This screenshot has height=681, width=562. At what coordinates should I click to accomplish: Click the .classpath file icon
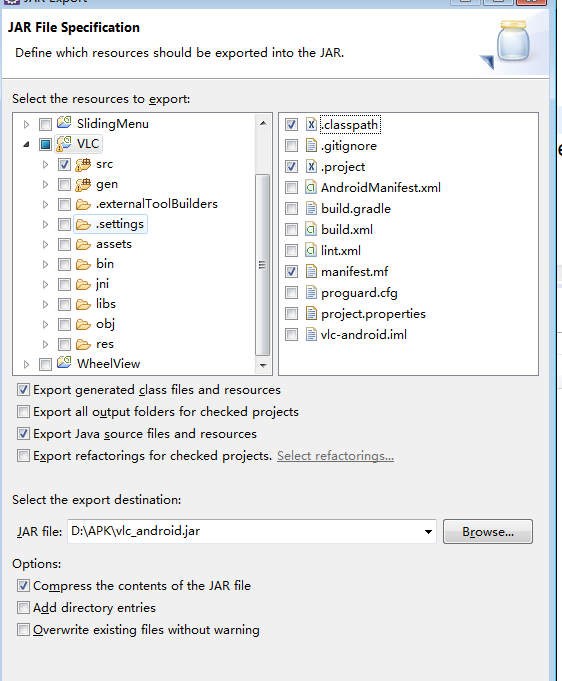[x=311, y=125]
